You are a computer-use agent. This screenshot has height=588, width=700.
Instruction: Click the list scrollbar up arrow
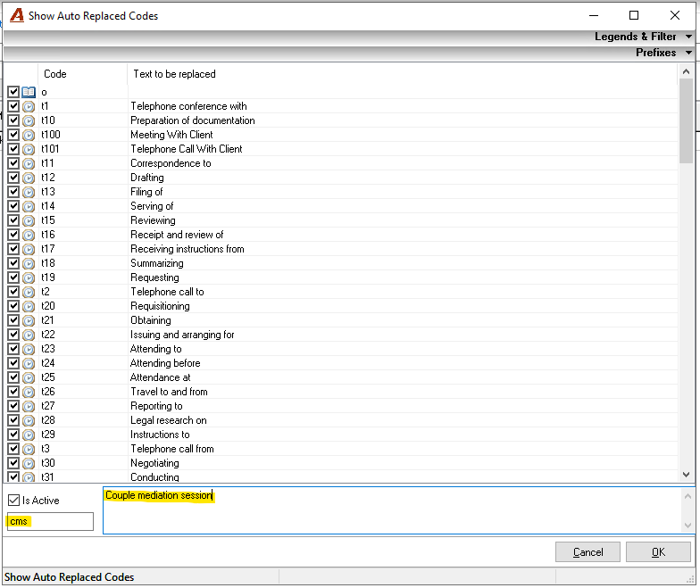coord(686,71)
